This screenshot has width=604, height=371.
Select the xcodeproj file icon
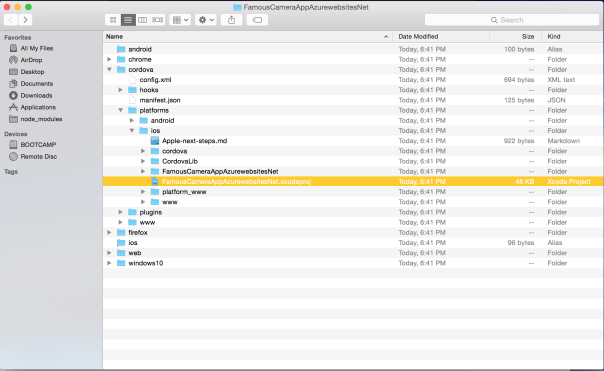pos(155,181)
